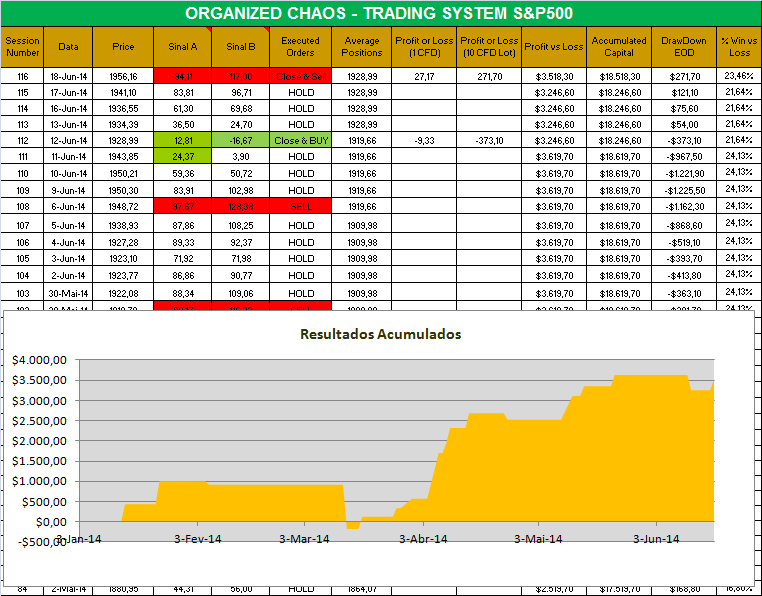Click the DrawDown EOD header

click(684, 47)
